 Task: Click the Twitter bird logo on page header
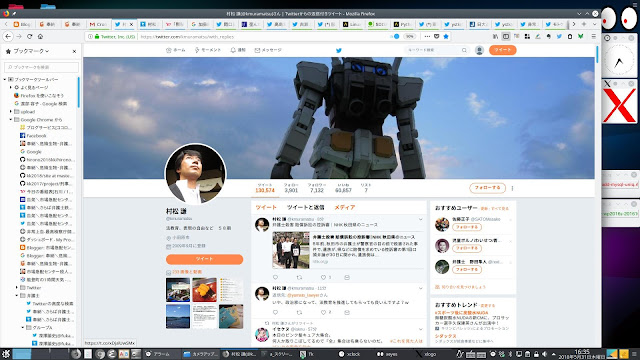338,50
